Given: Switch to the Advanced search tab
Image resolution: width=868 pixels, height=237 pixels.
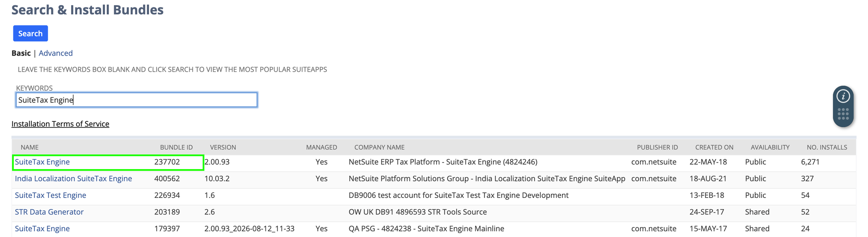Looking at the screenshot, I should tap(56, 53).
